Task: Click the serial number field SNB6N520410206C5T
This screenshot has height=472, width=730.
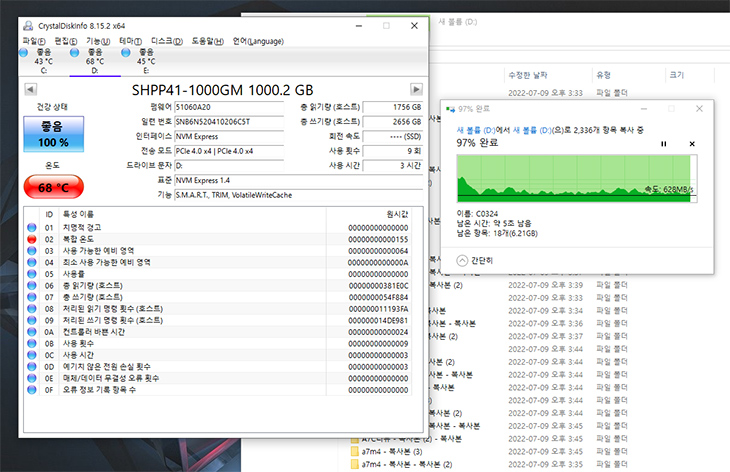Action: 229,122
